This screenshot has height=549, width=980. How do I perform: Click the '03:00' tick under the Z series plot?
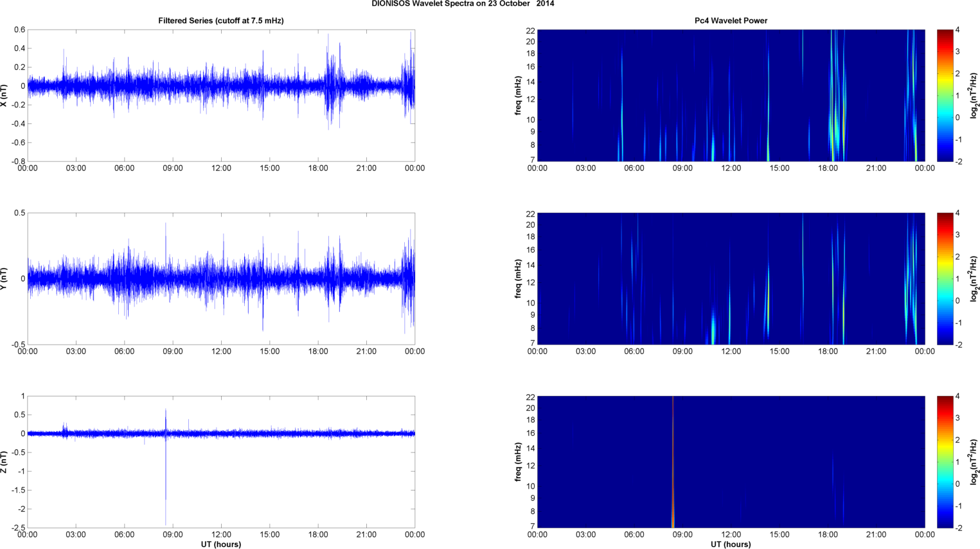[76, 535]
